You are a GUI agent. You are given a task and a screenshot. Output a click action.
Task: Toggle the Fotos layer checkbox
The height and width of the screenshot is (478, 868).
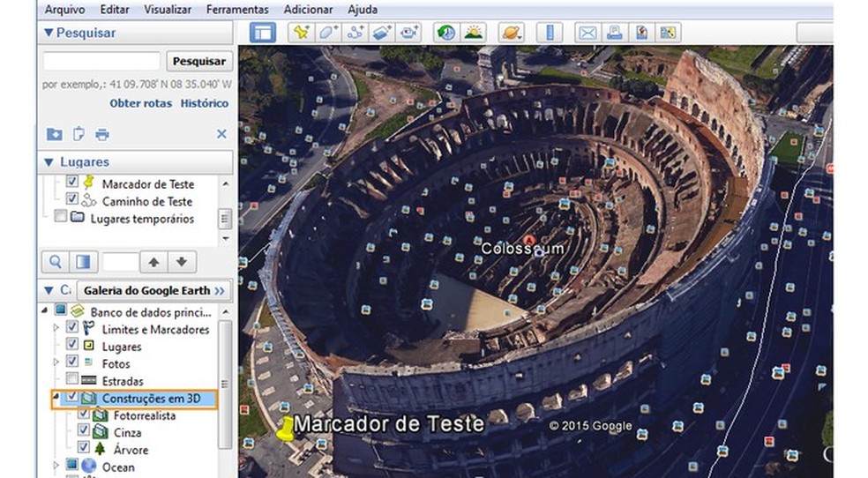pos(72,361)
